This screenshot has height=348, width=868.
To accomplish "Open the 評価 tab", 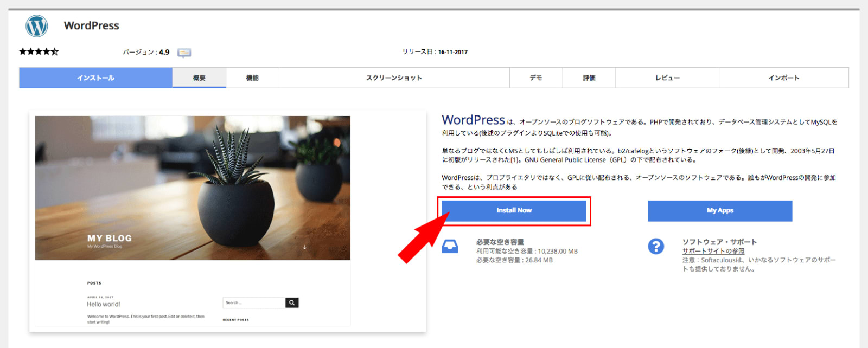I will pyautogui.click(x=589, y=78).
